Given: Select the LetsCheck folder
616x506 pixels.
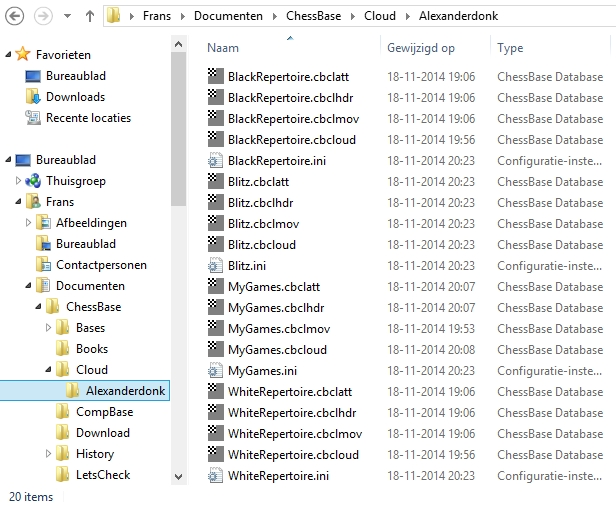Looking at the screenshot, I should click(x=103, y=475).
